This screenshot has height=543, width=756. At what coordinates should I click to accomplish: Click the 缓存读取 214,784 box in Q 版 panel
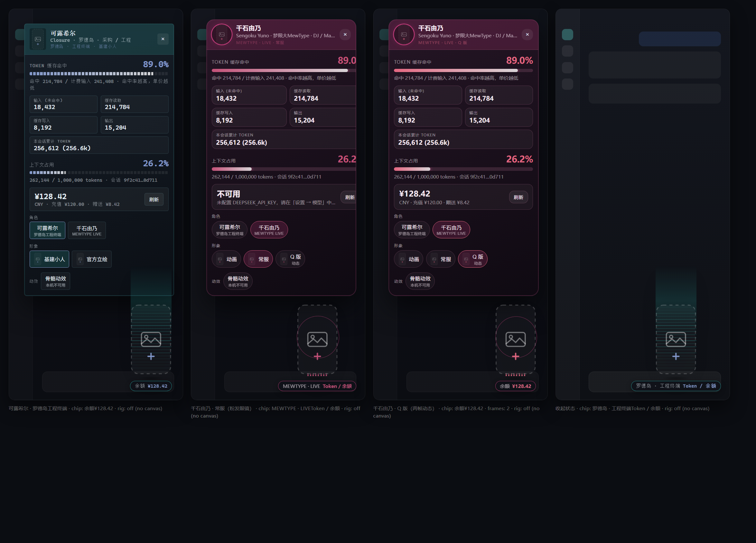(499, 95)
